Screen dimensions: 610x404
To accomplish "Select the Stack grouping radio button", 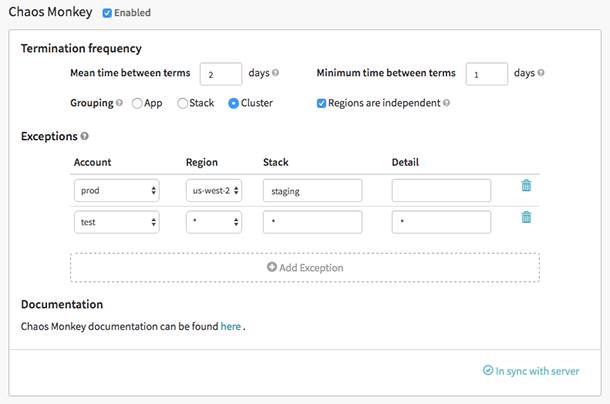I will pyautogui.click(x=182, y=102).
